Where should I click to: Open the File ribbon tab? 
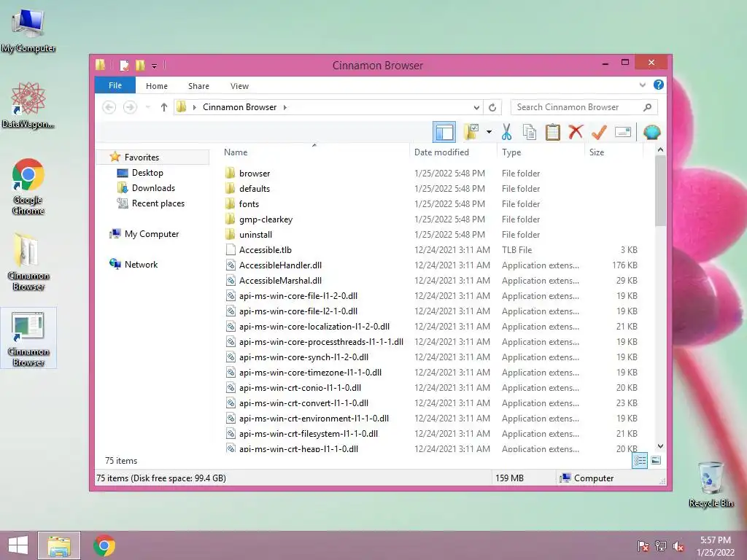coord(115,86)
